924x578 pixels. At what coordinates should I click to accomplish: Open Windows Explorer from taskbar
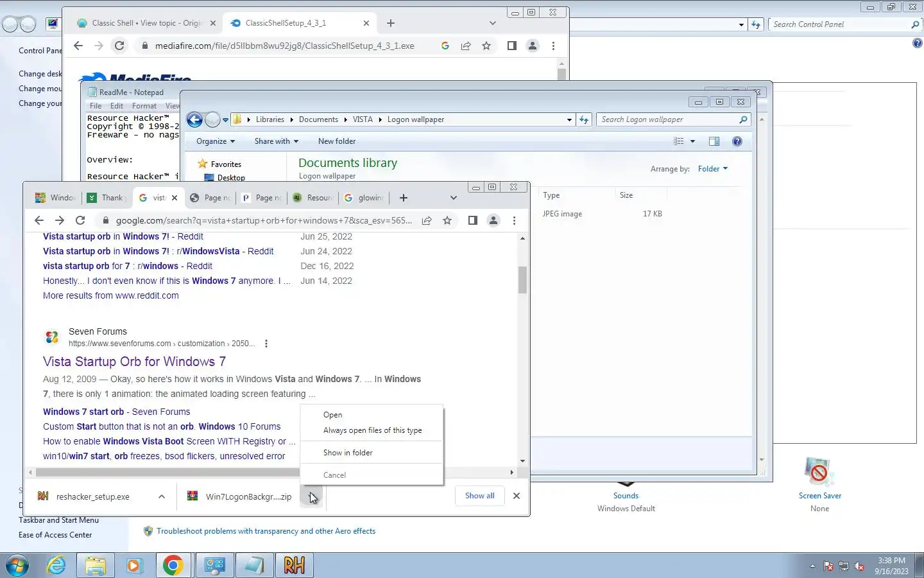pyautogui.click(x=95, y=565)
